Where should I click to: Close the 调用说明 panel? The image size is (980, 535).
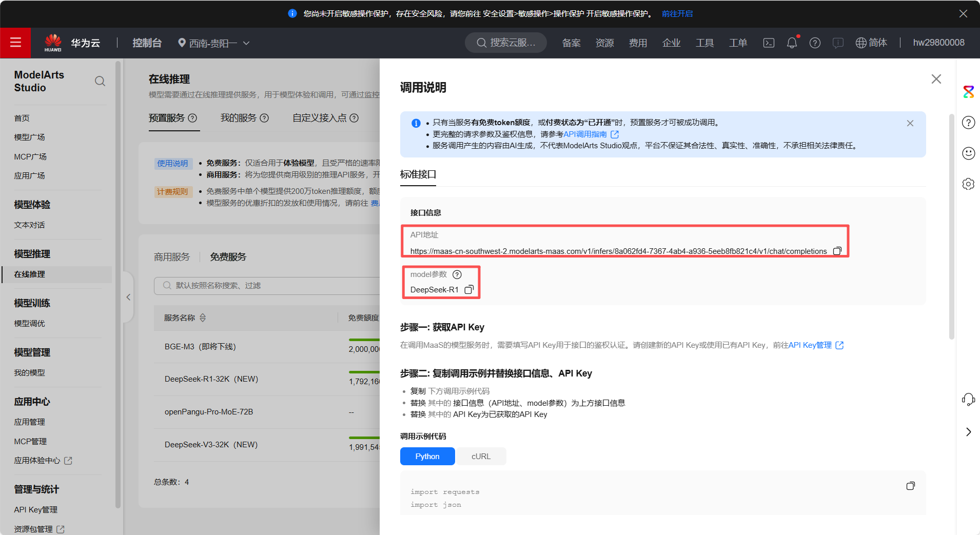click(936, 79)
